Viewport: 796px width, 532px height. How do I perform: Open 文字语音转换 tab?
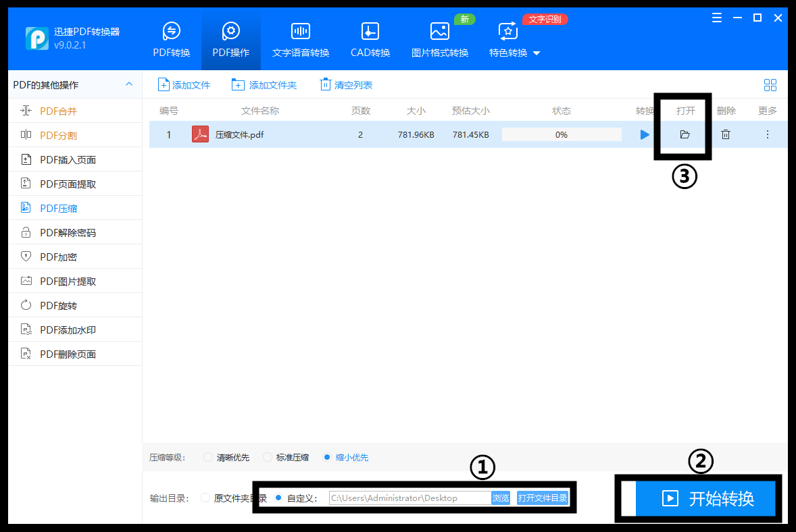click(301, 40)
